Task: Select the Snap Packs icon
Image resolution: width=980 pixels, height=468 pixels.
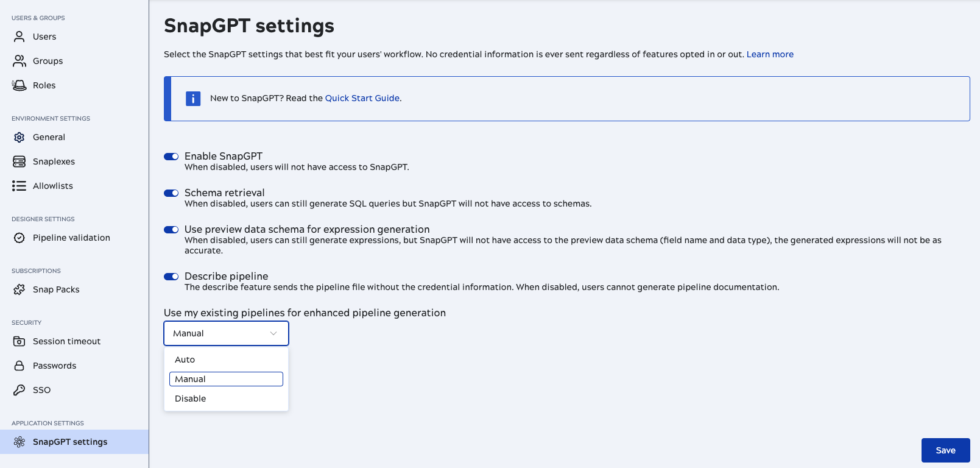Action: point(19,289)
